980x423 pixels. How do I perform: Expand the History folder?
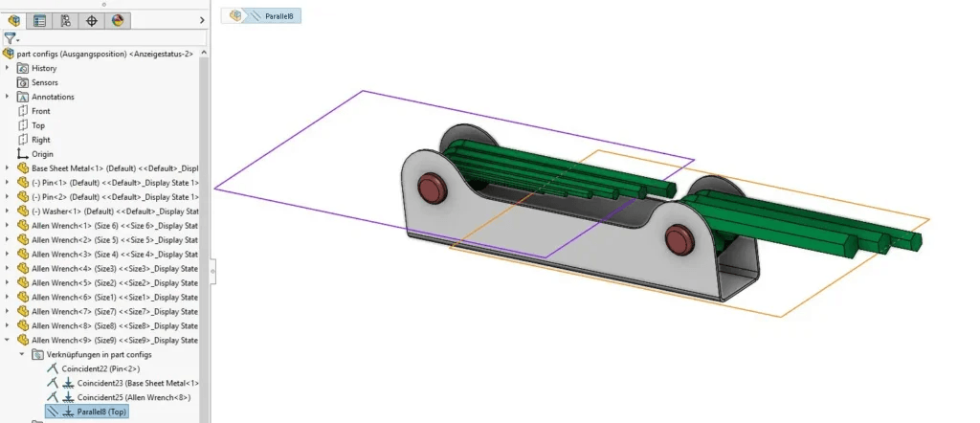pyautogui.click(x=8, y=68)
